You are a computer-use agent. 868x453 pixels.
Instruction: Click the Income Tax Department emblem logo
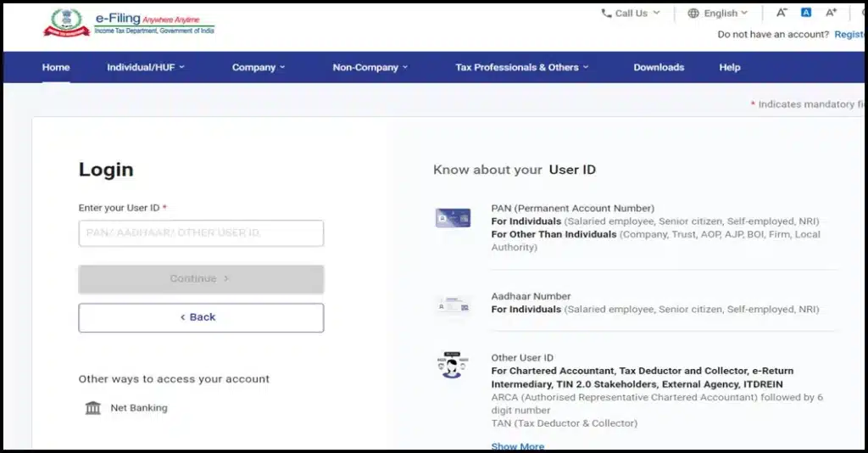click(66, 23)
